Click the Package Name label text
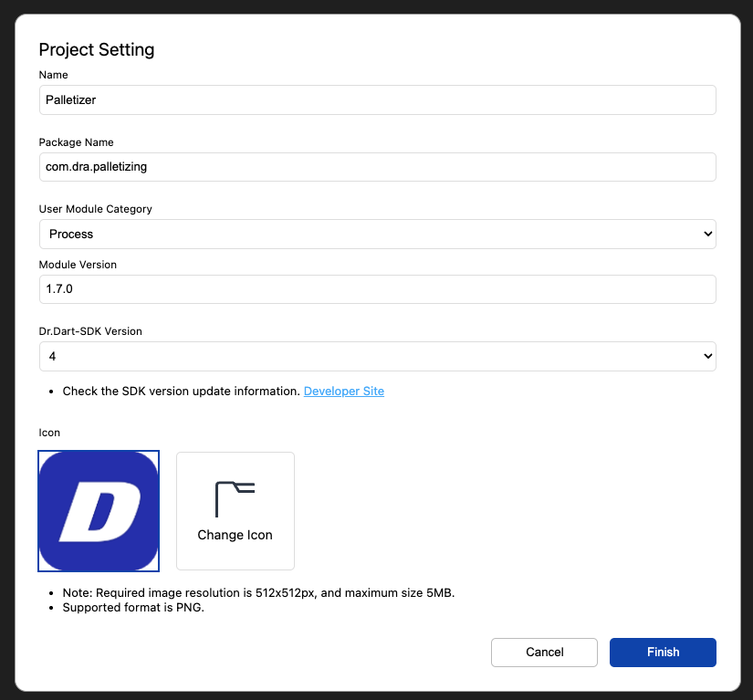Image resolution: width=753 pixels, height=700 pixels. [x=76, y=142]
